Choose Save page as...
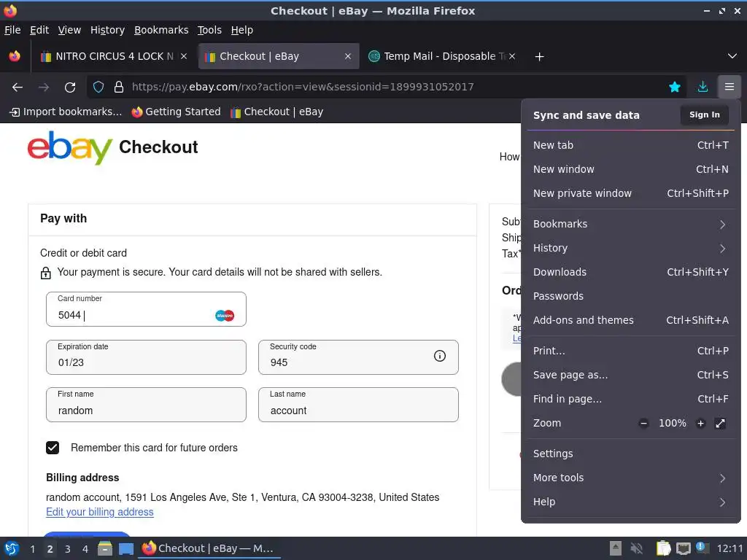The image size is (747, 560). point(630,376)
